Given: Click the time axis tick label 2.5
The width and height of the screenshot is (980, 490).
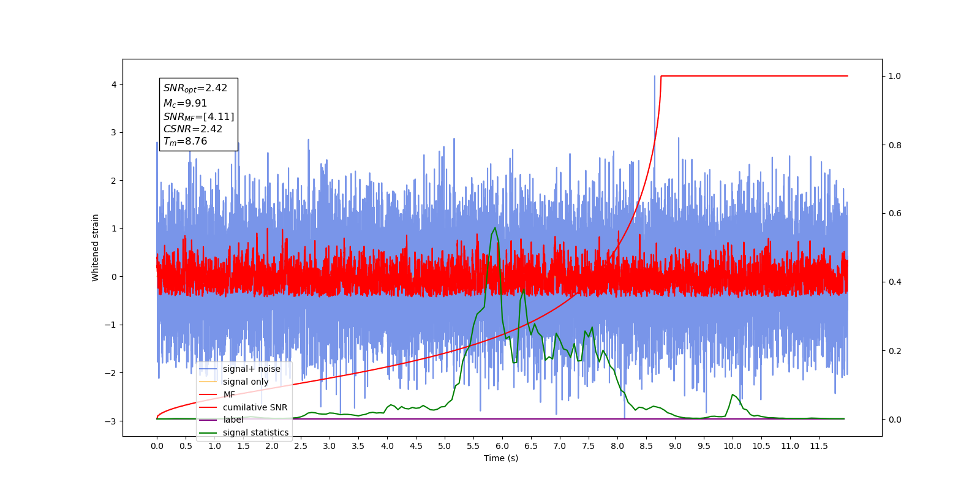Looking at the screenshot, I should click(301, 446).
